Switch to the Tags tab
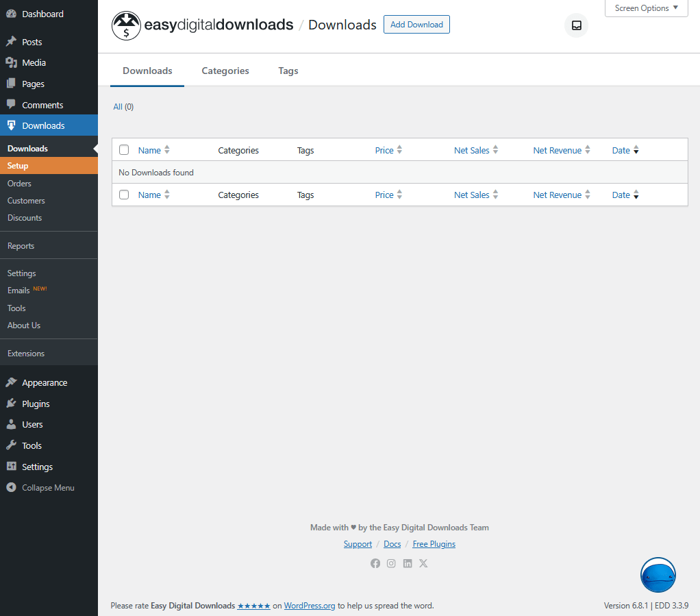Image resolution: width=700 pixels, height=616 pixels. pos(288,71)
